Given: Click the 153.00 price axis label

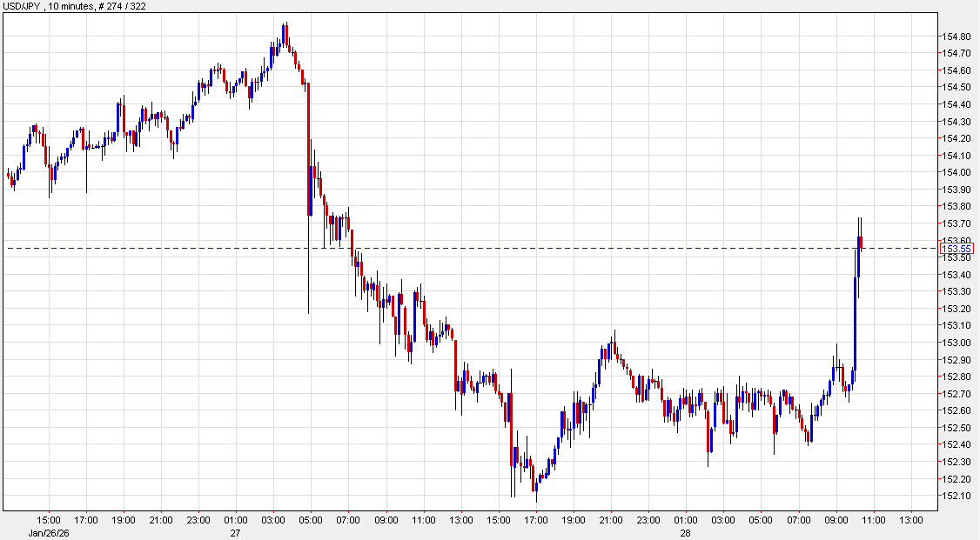Looking at the screenshot, I should (x=957, y=343).
